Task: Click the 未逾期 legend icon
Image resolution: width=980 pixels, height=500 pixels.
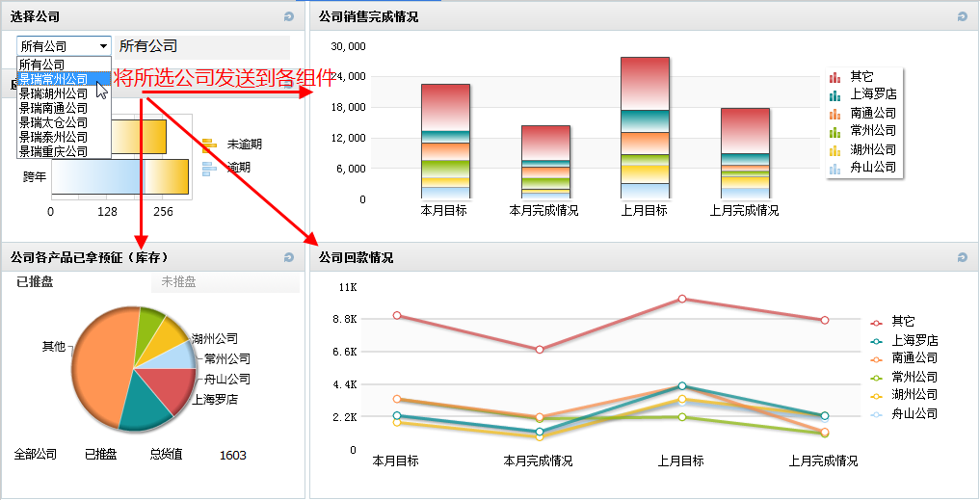Action: click(209, 145)
